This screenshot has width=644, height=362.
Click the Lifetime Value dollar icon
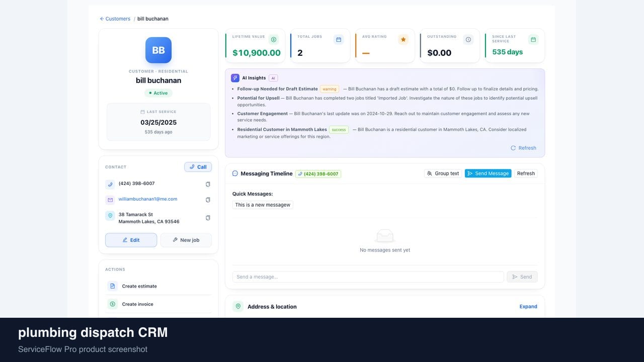pos(274,39)
